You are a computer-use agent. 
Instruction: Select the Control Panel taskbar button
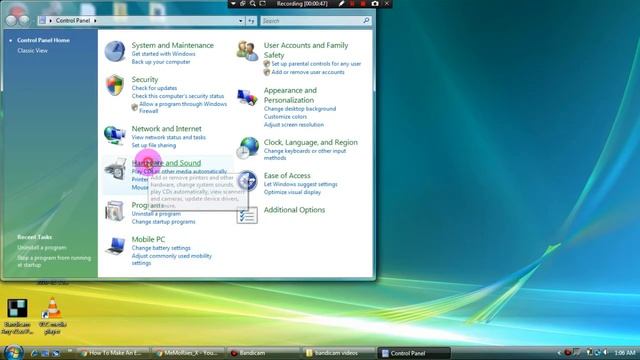pyautogui.click(x=413, y=353)
